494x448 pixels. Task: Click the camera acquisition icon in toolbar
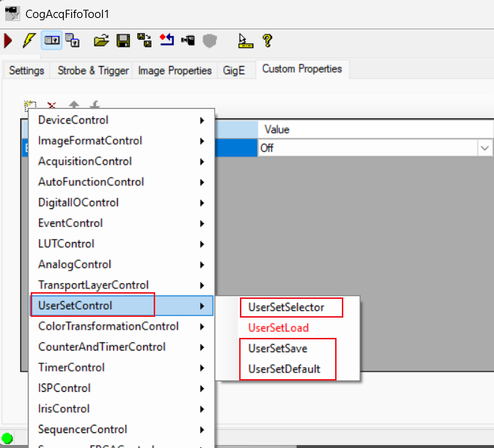click(187, 40)
